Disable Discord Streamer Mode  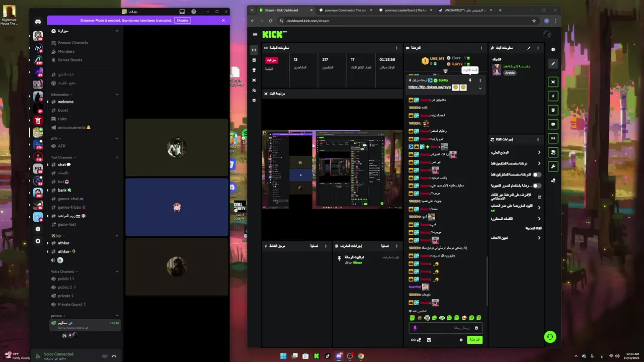click(182, 21)
